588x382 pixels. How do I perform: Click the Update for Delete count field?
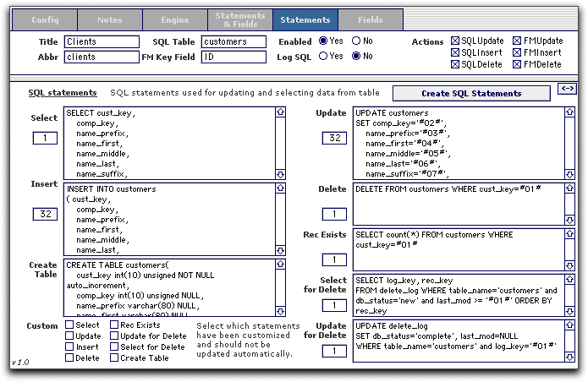[334, 351]
